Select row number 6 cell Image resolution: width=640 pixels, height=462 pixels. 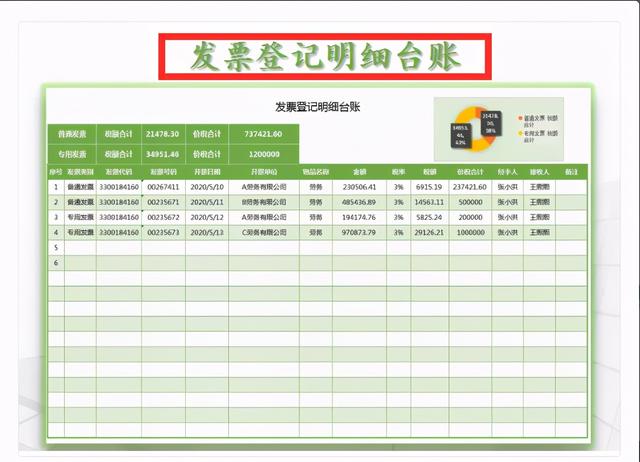click(56, 263)
